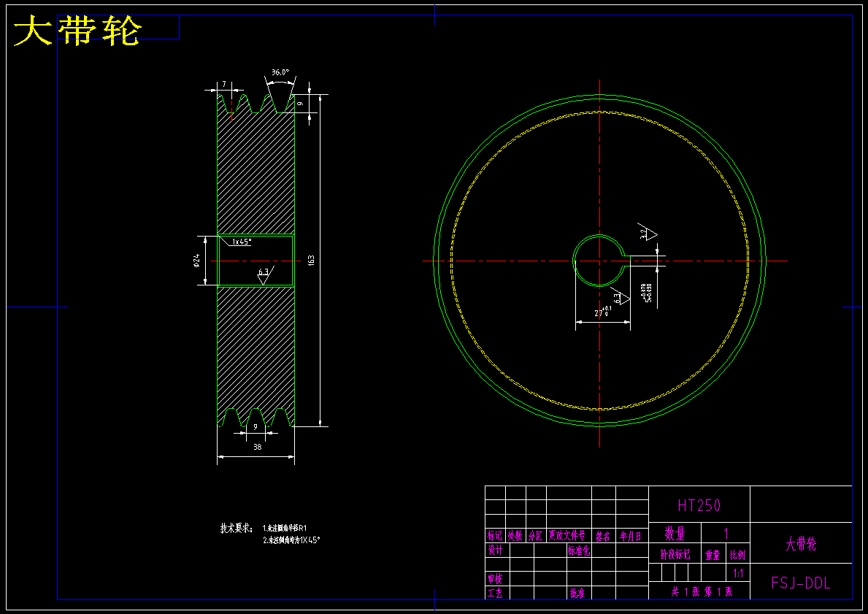The width and height of the screenshot is (868, 614).
Task: Pick the '1x45°' chamfer label on the bore
Action: click(x=242, y=242)
